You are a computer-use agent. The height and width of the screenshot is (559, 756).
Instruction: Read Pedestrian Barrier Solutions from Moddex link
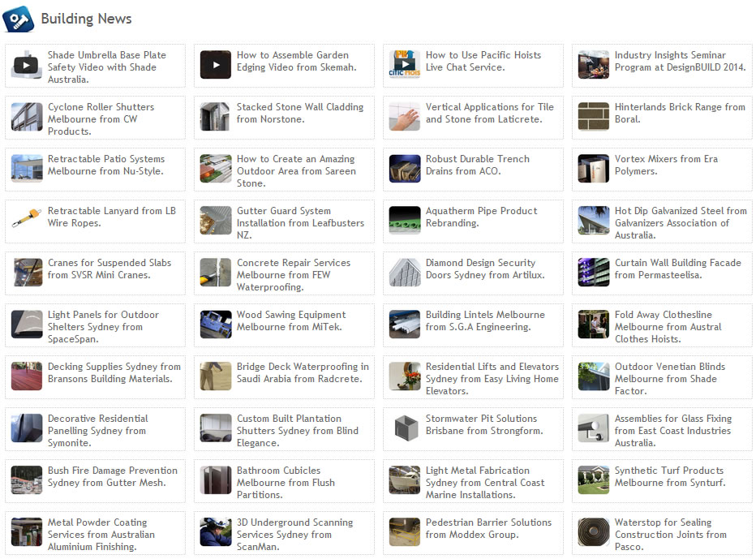tap(488, 528)
